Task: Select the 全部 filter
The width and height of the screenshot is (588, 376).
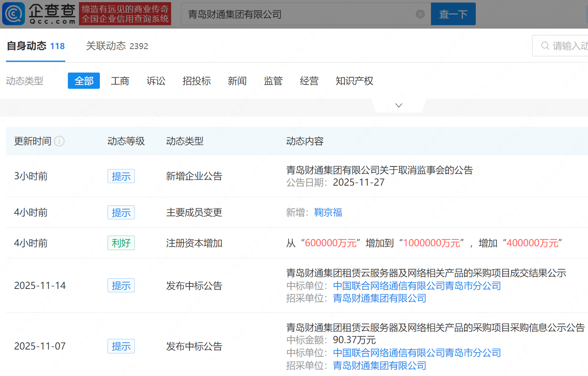Action: pos(84,81)
